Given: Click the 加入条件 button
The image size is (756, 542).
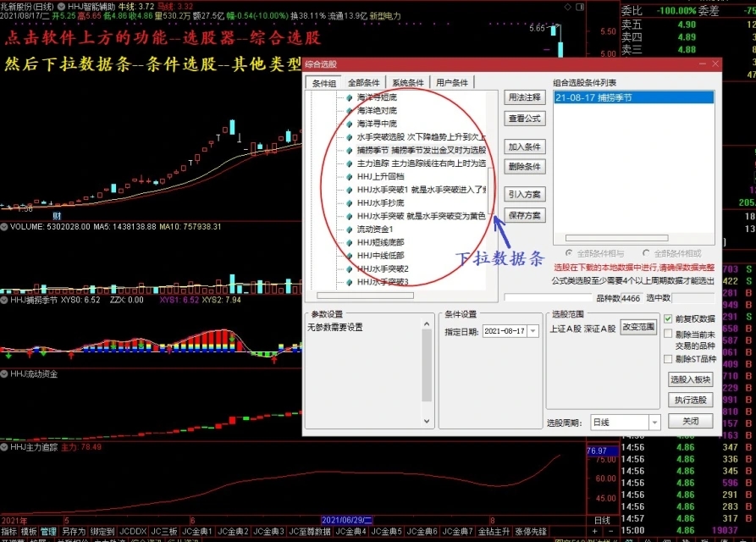Looking at the screenshot, I should coord(524,147).
